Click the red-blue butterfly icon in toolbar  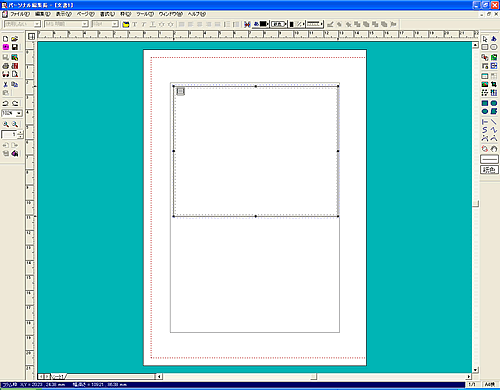(x=247, y=24)
